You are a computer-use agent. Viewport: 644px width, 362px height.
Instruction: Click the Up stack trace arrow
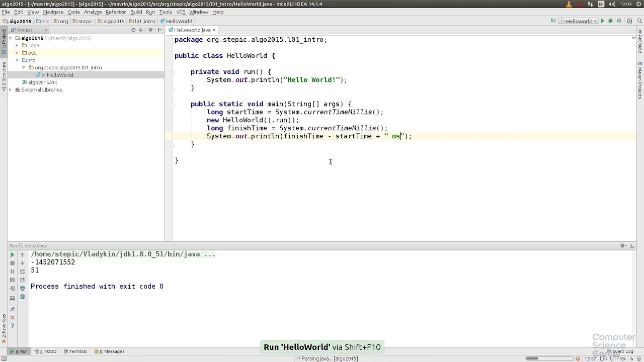point(22,255)
